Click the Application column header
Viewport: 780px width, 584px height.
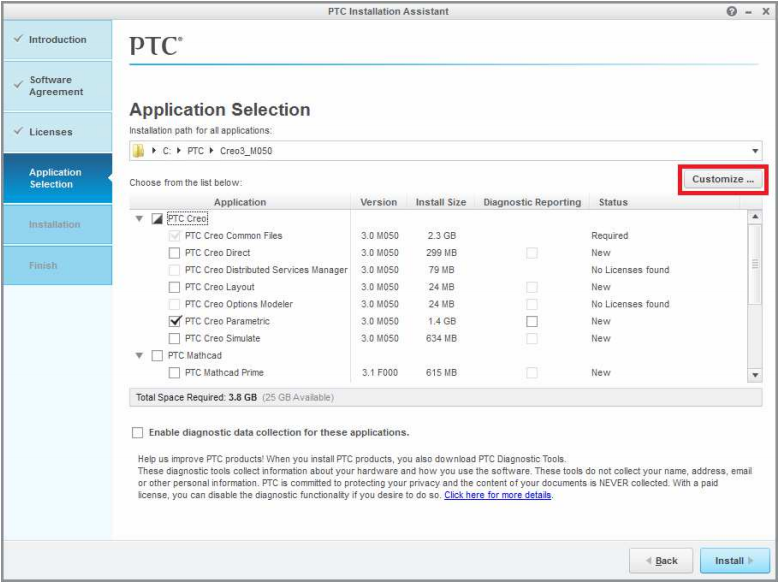point(240,202)
